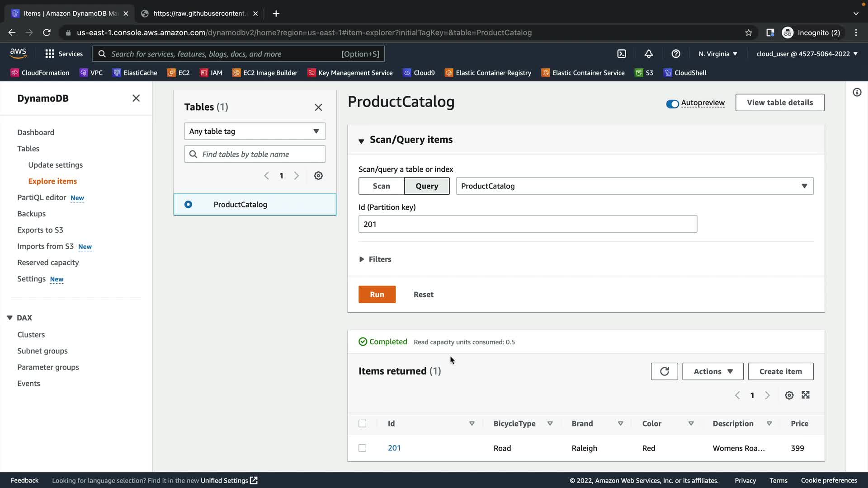Expand results table to full screen

tap(806, 395)
